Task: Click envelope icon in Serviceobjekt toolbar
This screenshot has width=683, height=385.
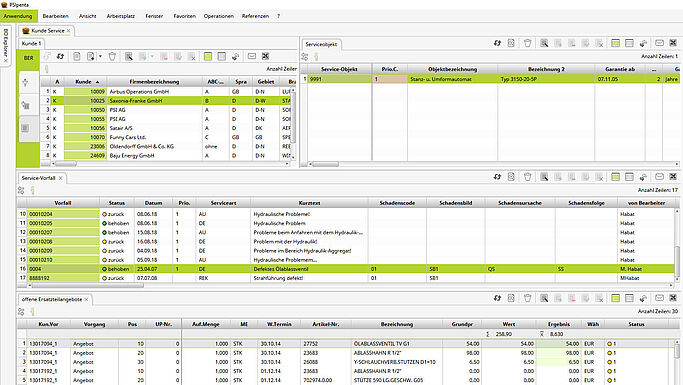Action: point(659,43)
